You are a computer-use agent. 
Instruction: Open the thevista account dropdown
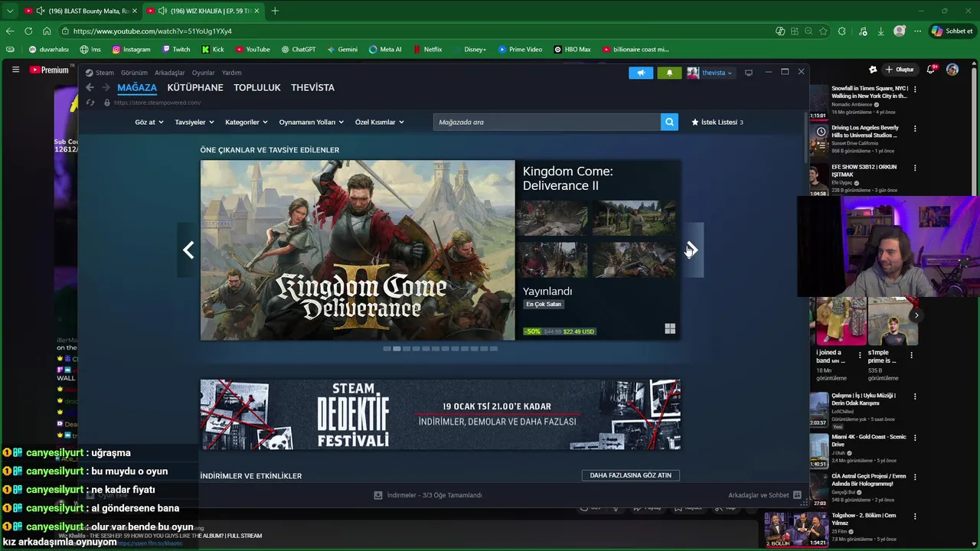tap(710, 73)
